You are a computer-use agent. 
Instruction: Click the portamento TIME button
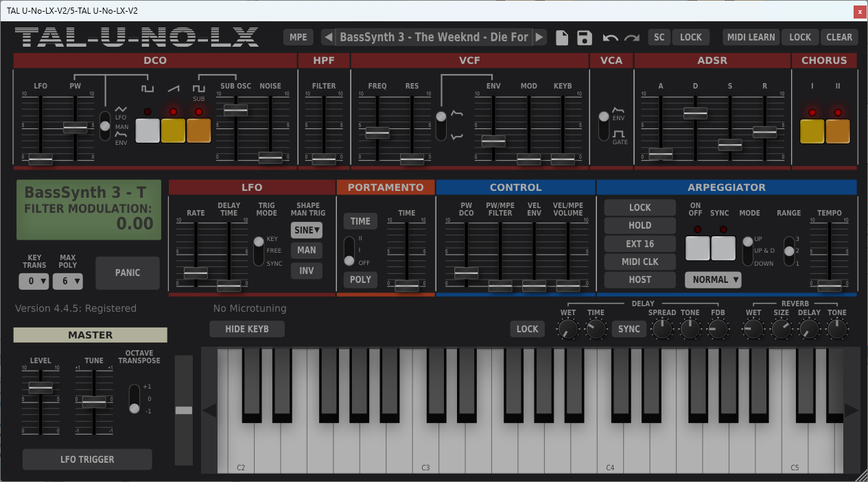pyautogui.click(x=360, y=221)
